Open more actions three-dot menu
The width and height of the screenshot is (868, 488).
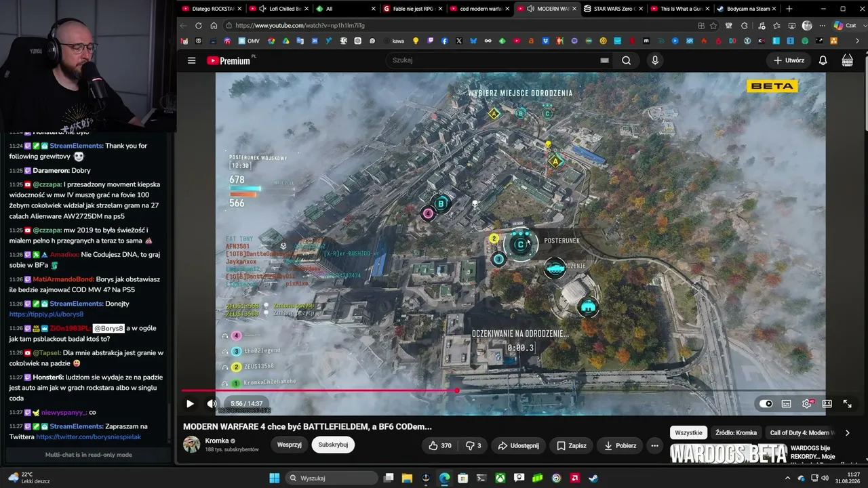click(654, 445)
